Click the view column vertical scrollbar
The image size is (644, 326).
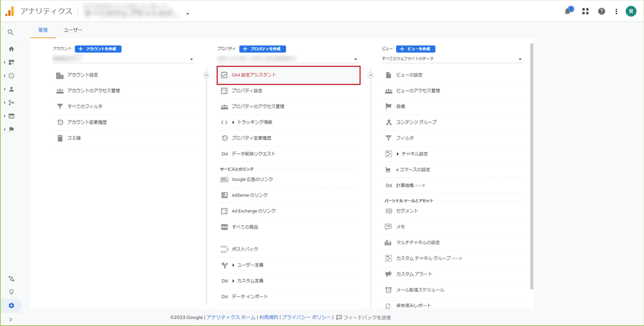pos(532,166)
